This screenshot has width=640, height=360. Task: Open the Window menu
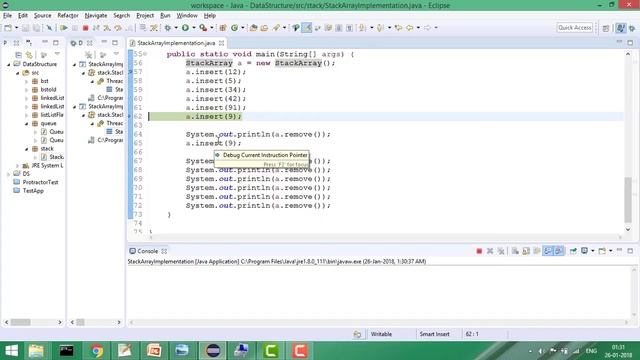(x=187, y=16)
